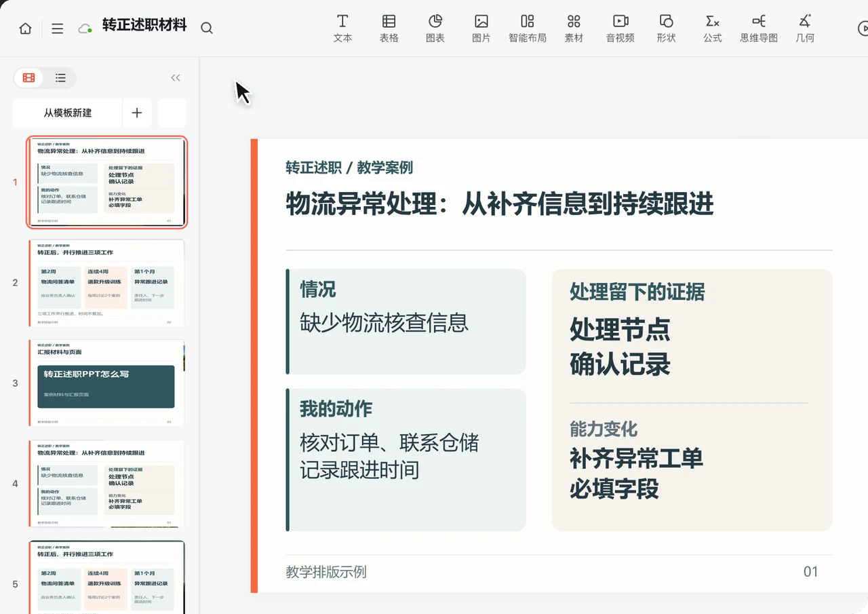Click the main slide title 物流异常处理：从补齐信息到持续跟进

(x=500, y=204)
